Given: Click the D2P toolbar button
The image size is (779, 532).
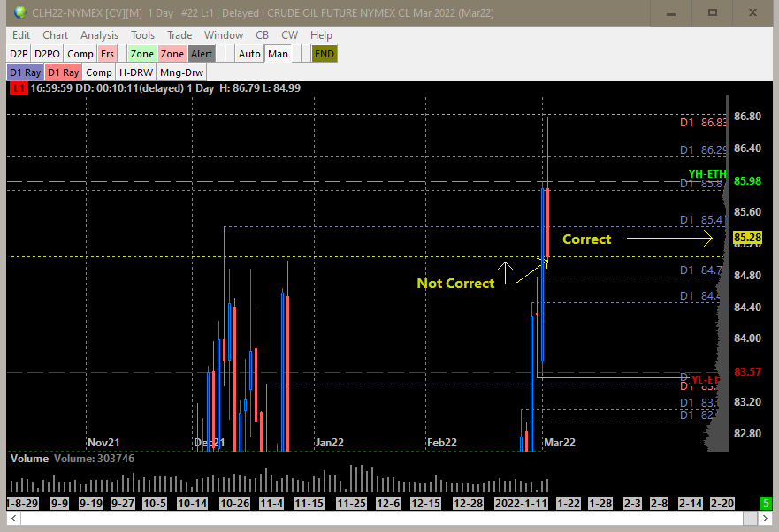Looking at the screenshot, I should coord(19,54).
